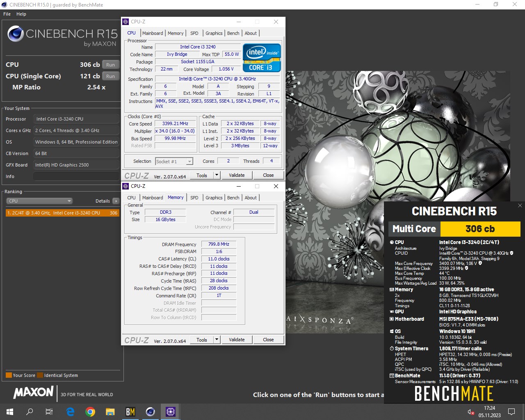Screen dimensions: 525x420
Task: Switch to BenchMate taskbar icon
Action: pos(130,412)
